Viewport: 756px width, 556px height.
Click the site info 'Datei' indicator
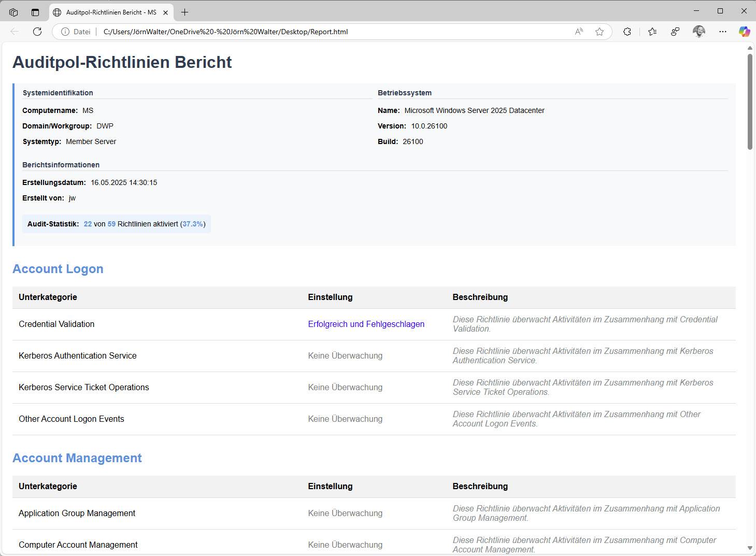pyautogui.click(x=76, y=32)
